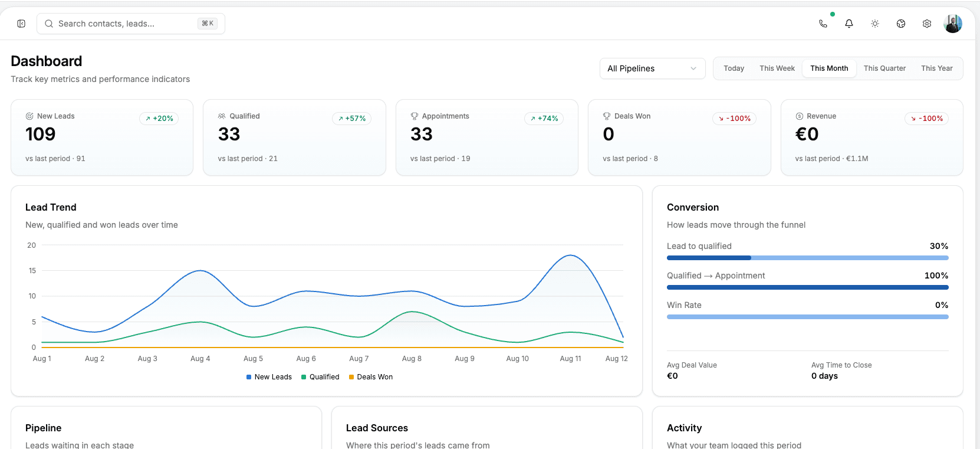Image resolution: width=980 pixels, height=449 pixels.
Task: Click the -100% Revenue badge
Action: 927,119
